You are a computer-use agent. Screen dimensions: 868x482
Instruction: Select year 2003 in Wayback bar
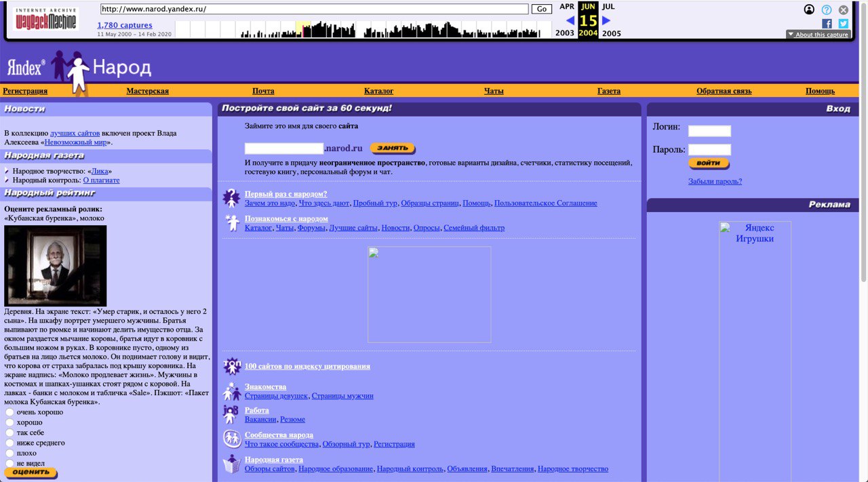coord(565,33)
